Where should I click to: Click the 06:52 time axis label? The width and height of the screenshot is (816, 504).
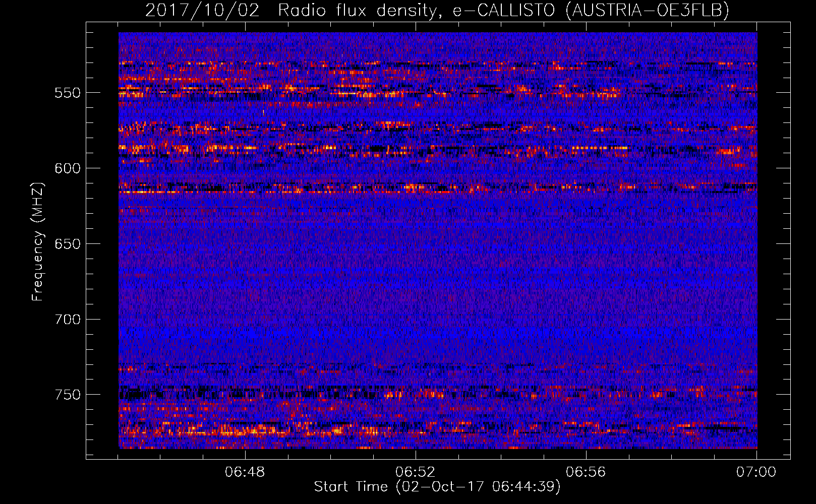tap(416, 472)
